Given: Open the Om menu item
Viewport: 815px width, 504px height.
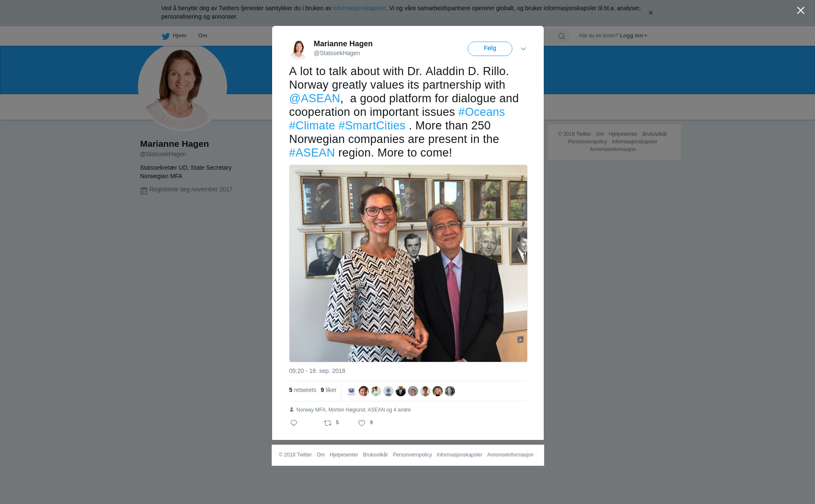Looking at the screenshot, I should pyautogui.click(x=202, y=36).
